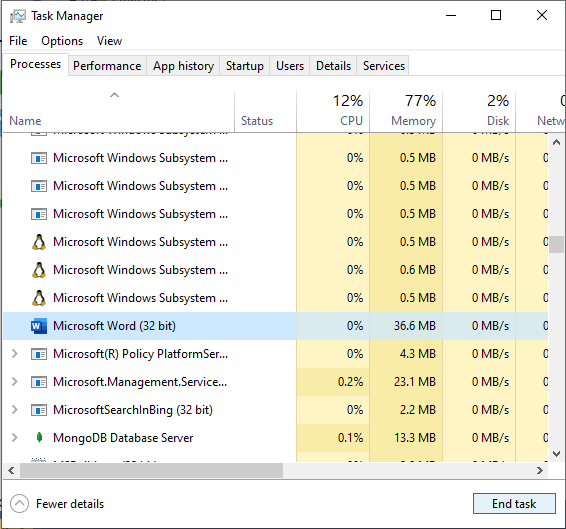The image size is (566, 529).
Task: Click the 0.6 MB memory value
Action: (418, 270)
